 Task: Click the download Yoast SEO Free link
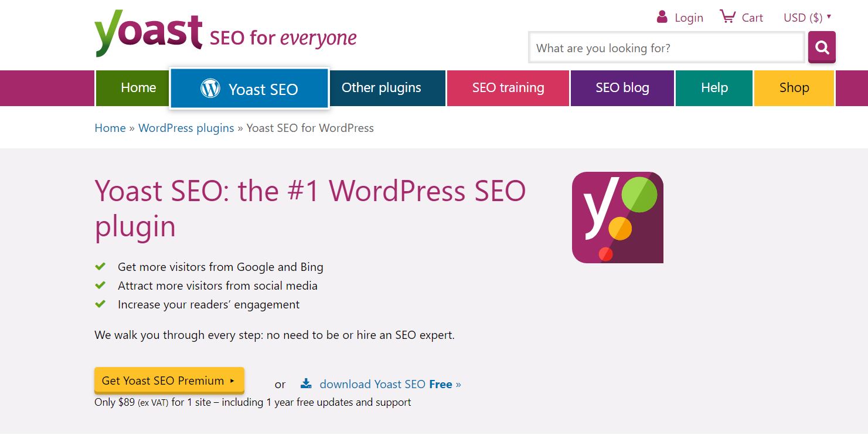[x=390, y=384]
